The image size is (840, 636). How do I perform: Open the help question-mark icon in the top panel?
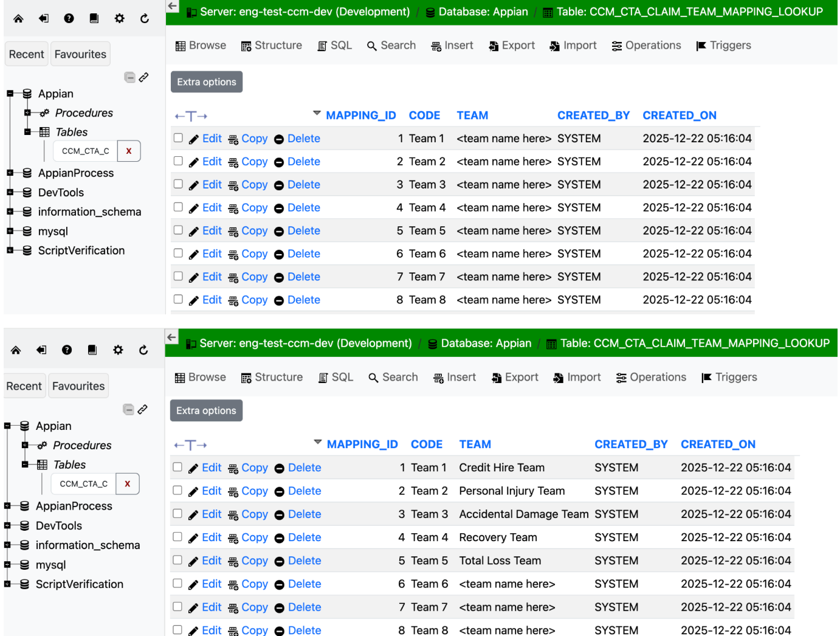(x=69, y=18)
